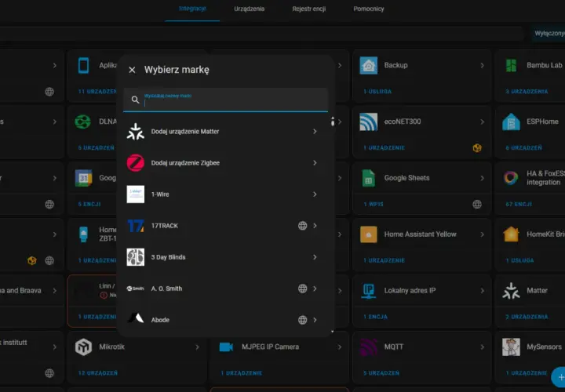Image resolution: width=565 pixels, height=392 pixels.
Task: Switch to the Integracje tab
Action: tap(192, 9)
